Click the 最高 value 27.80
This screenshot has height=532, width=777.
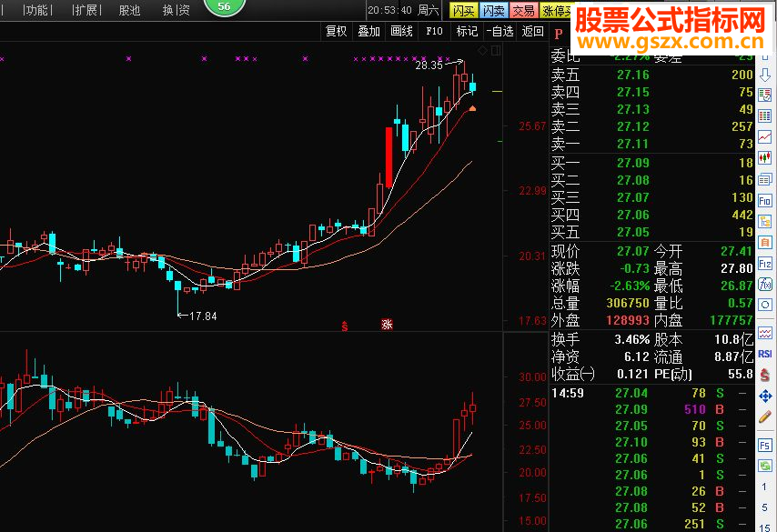[736, 268]
